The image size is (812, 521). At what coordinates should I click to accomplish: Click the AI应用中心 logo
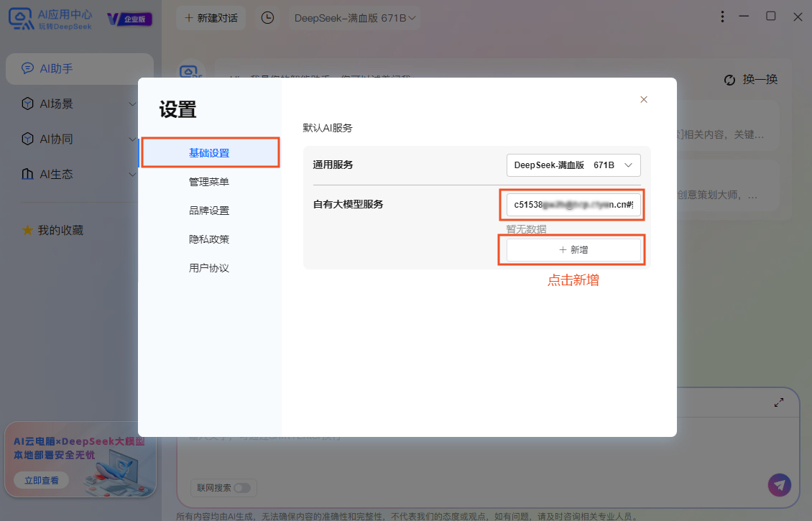51,19
